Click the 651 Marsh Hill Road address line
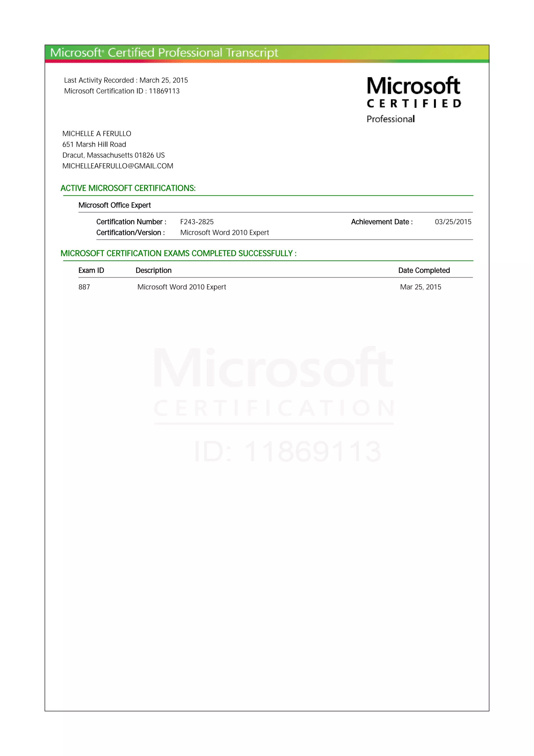 (x=94, y=145)
